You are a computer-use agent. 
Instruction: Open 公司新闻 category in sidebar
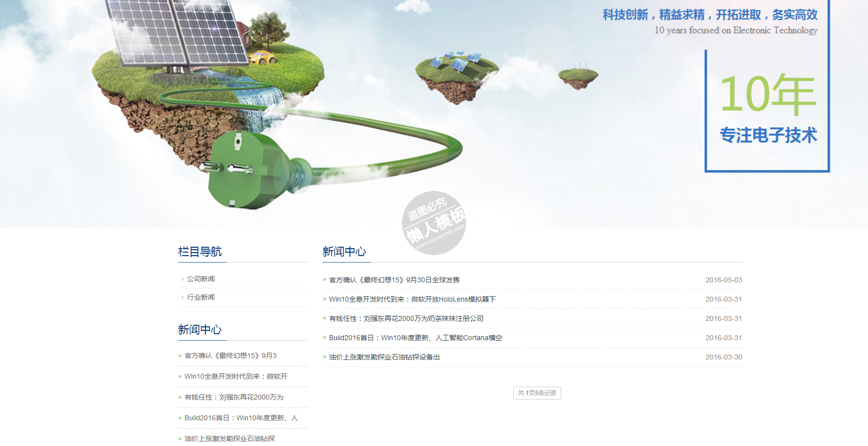tap(201, 279)
